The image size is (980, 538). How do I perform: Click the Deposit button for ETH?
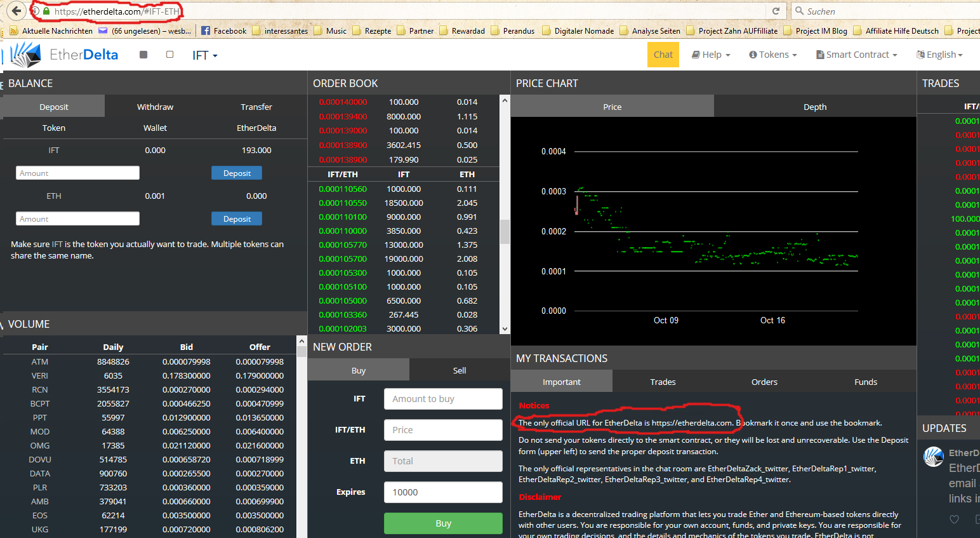(x=237, y=219)
